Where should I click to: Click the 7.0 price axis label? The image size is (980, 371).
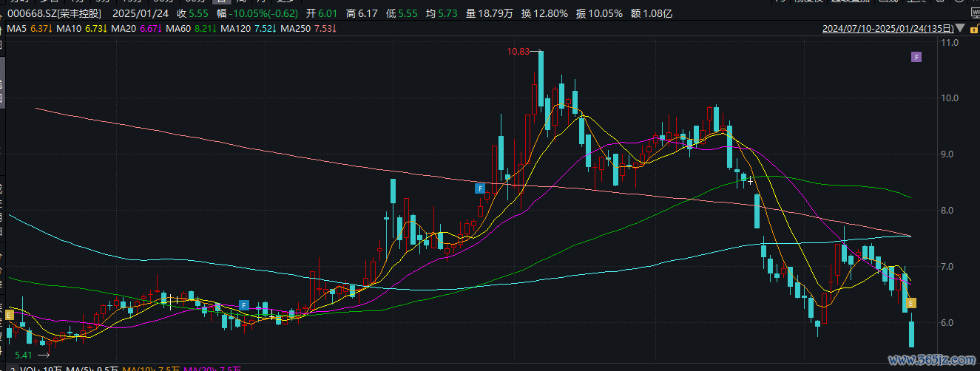947,267
